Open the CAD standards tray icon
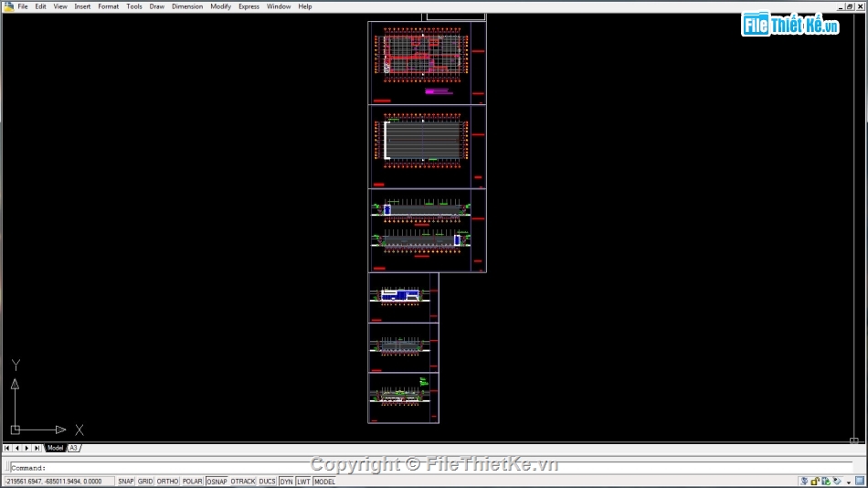The width and height of the screenshot is (868, 488). 826,482
